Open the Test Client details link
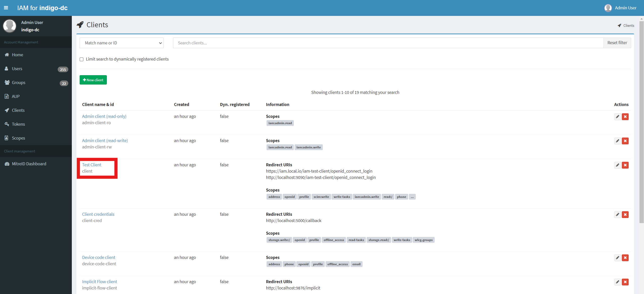This screenshot has height=294, width=644. [x=91, y=165]
